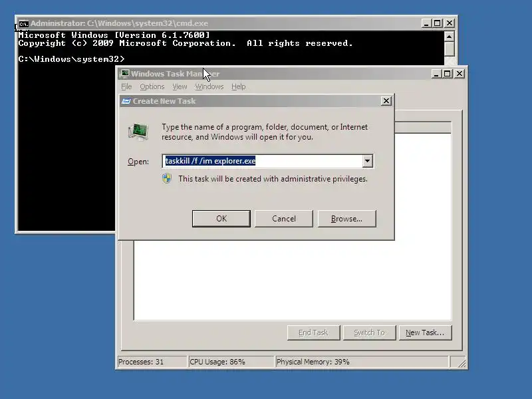Click the Create New Task title icon
The width and height of the screenshot is (532, 399).
click(x=126, y=101)
